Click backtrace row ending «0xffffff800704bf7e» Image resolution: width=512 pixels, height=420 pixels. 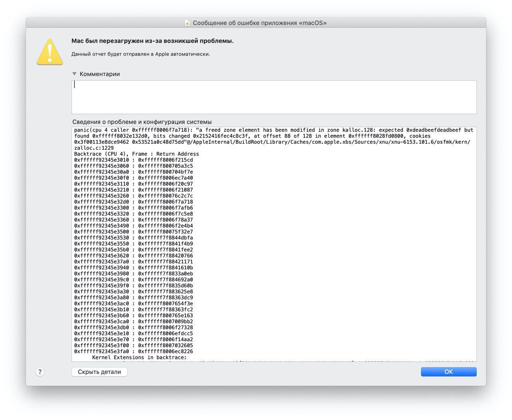tap(134, 172)
